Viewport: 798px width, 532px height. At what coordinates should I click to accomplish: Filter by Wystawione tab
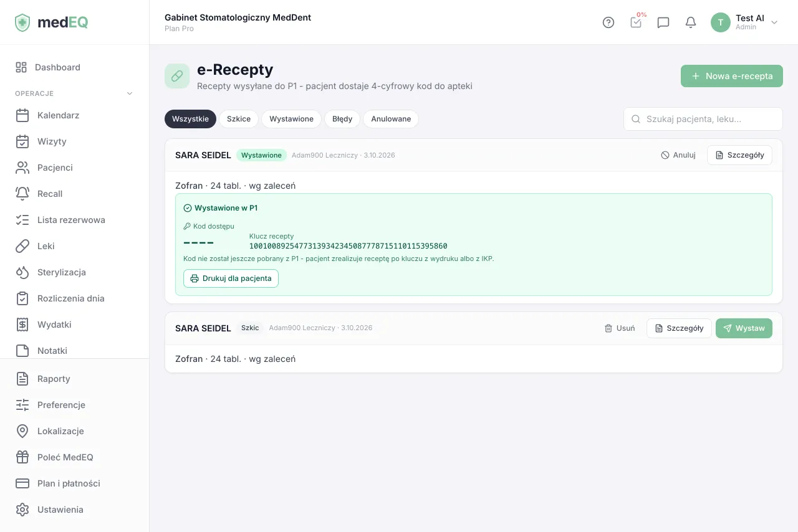click(291, 119)
